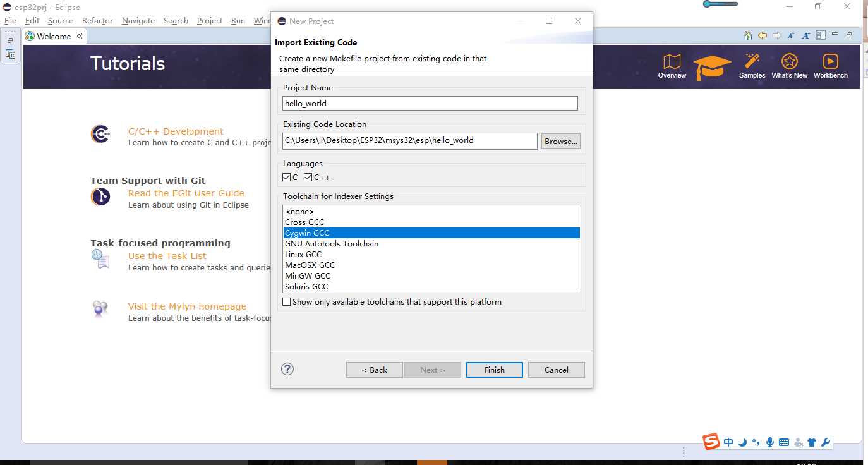Screen dimensions: 868x465
Task: Restore the Welcome view size
Action: 849,35
